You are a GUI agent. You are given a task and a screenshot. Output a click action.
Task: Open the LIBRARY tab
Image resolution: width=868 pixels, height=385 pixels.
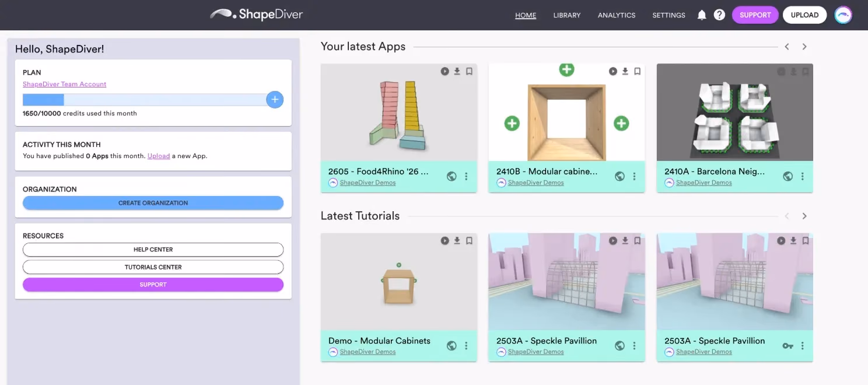[567, 15]
